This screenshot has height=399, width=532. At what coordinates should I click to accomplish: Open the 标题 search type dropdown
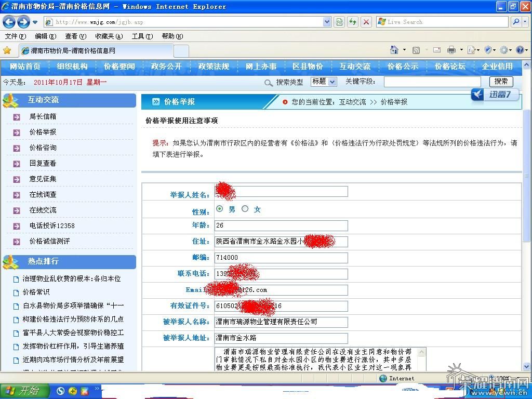[324, 82]
